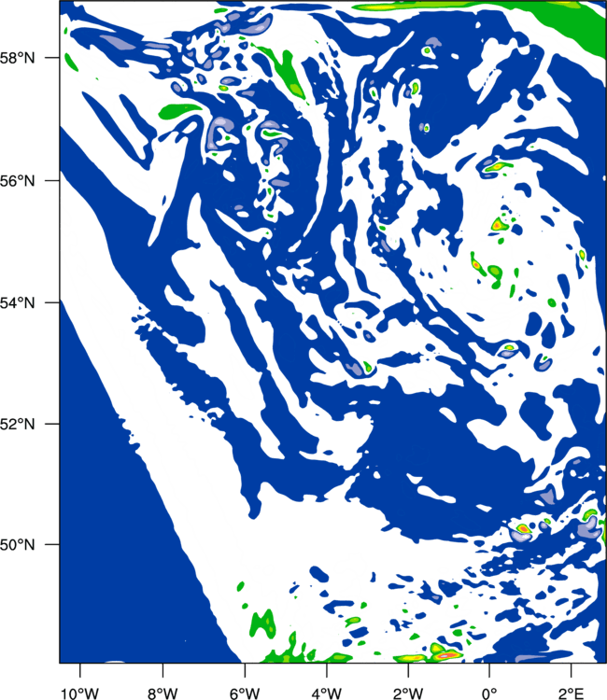Click the 50°N latitude label

click(17, 545)
